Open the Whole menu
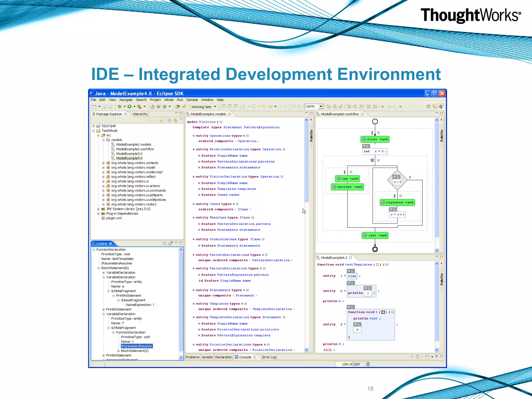 click(169, 100)
